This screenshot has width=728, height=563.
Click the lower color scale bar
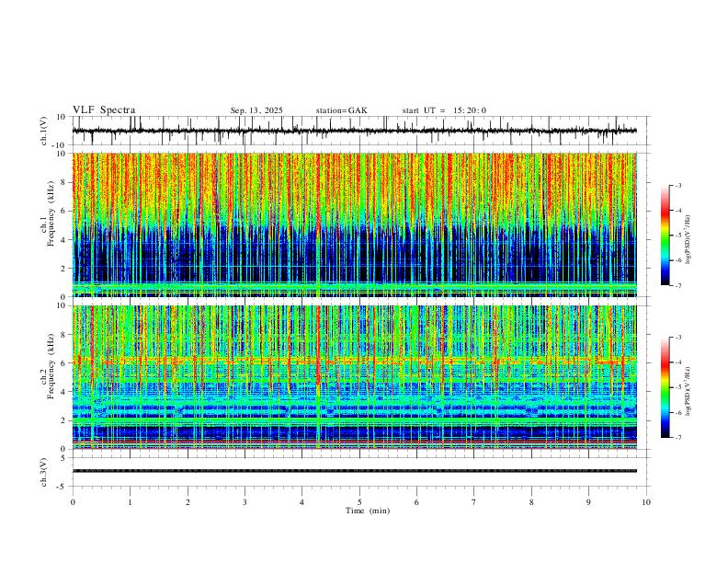coord(665,387)
